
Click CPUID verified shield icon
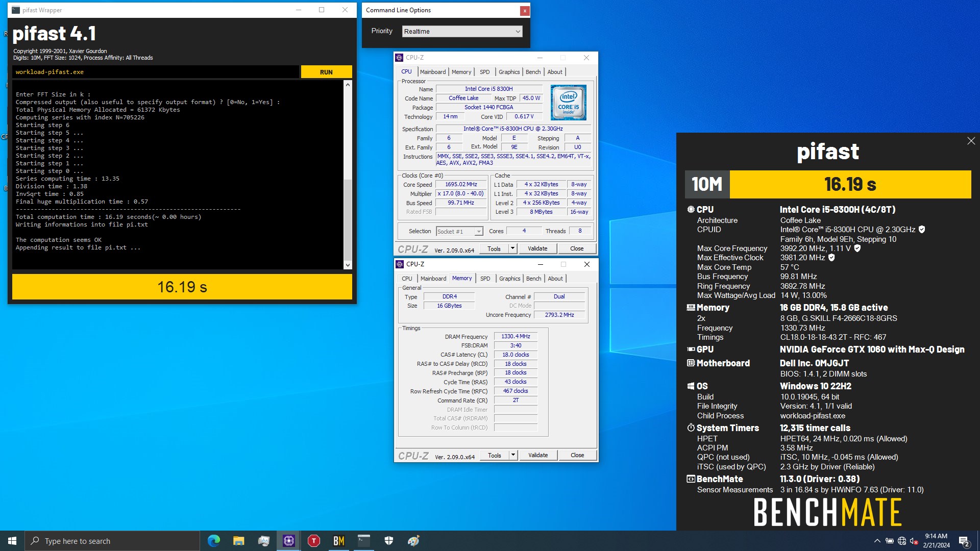[922, 230]
